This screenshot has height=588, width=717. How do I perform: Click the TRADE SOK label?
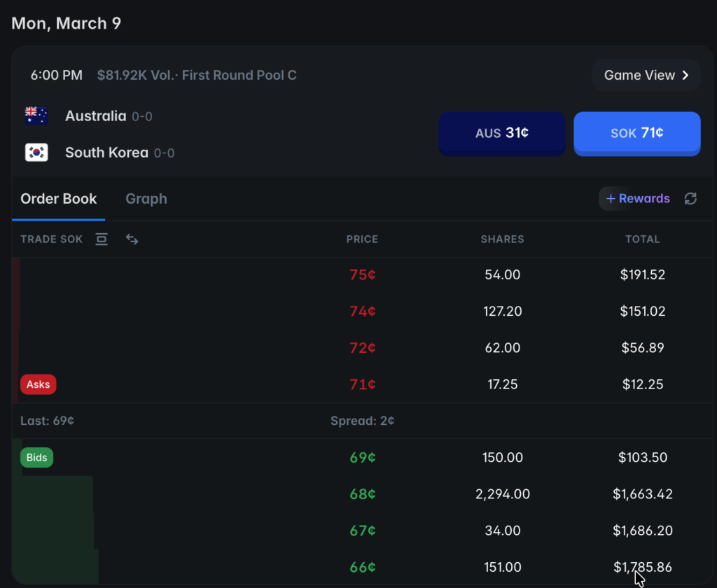pos(52,239)
